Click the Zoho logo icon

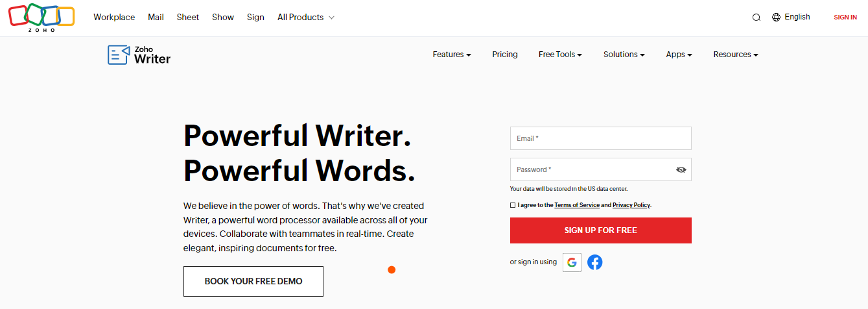41,18
